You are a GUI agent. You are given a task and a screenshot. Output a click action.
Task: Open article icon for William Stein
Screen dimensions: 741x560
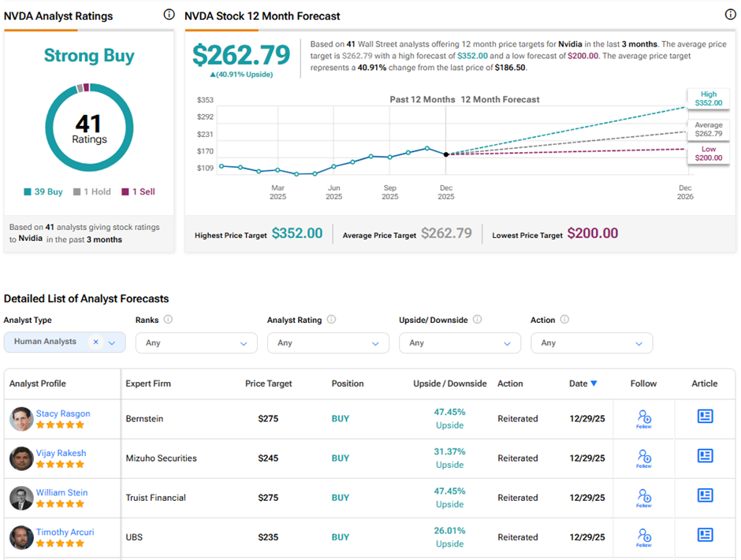[x=705, y=495]
